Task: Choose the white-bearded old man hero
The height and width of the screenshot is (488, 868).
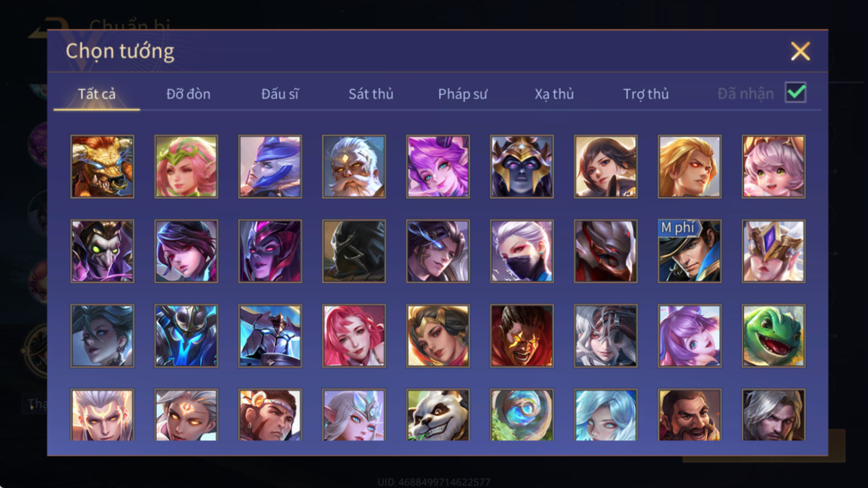Action: click(x=354, y=167)
